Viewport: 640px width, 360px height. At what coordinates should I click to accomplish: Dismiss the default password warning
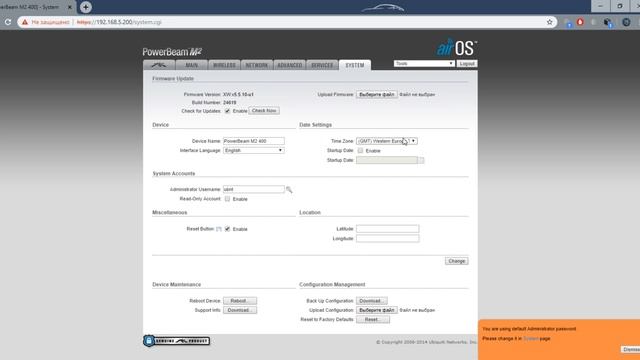(631, 349)
